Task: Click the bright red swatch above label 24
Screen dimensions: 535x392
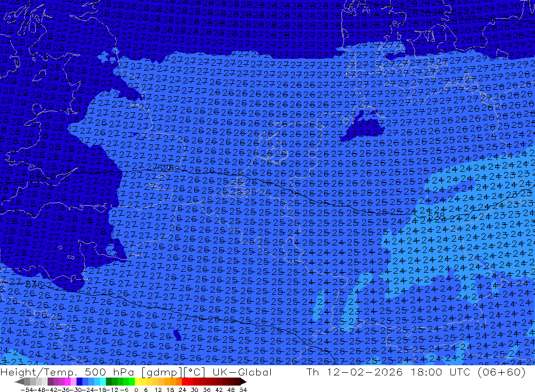Action: pos(185,382)
